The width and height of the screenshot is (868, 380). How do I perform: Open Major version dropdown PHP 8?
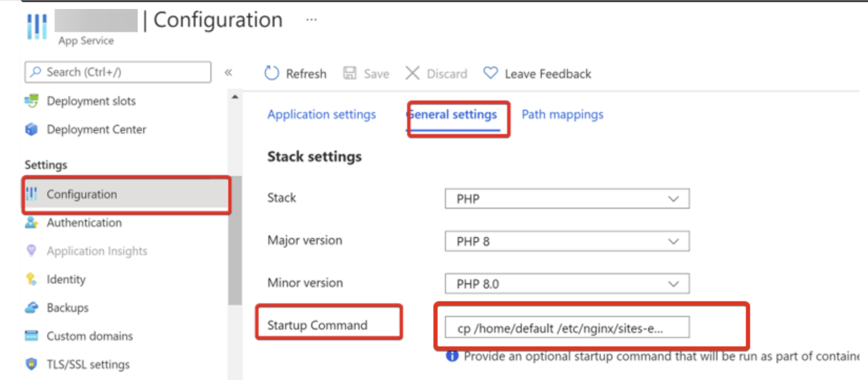click(567, 241)
